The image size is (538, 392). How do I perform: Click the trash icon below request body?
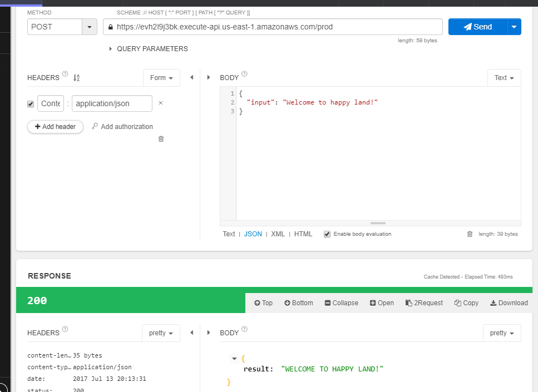[x=470, y=234]
